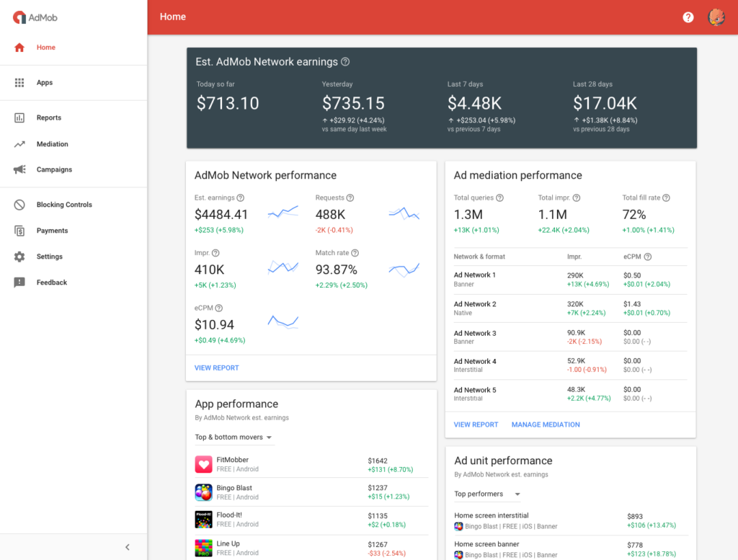This screenshot has height=560, width=738.
Task: Click the Blocking Controls icon
Action: pyautogui.click(x=19, y=205)
